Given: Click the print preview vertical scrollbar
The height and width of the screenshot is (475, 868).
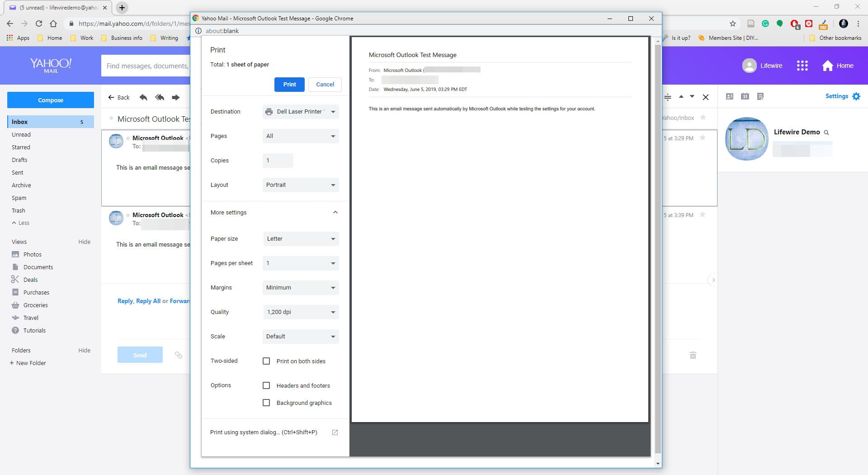Looking at the screenshot, I should 658,249.
